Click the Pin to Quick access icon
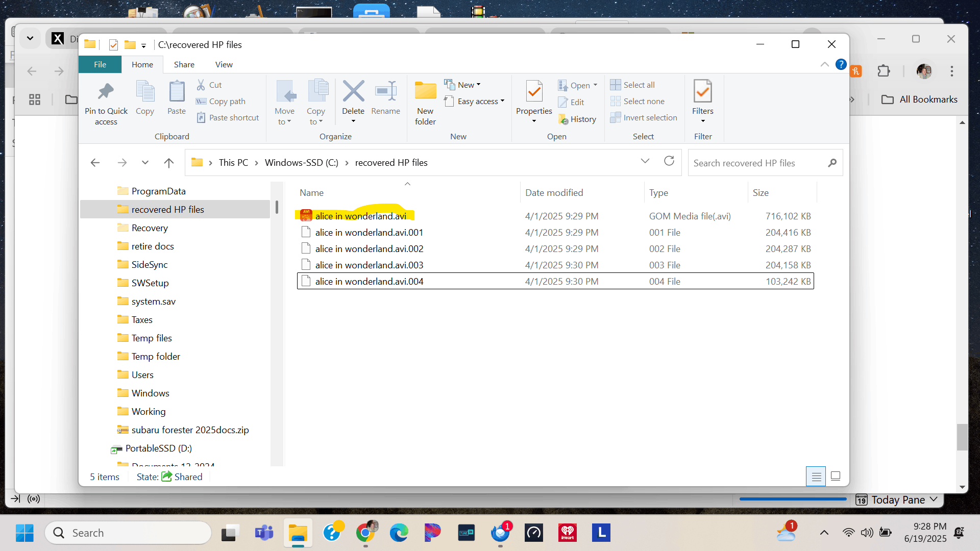Screen dimensions: 980x551 106,92
